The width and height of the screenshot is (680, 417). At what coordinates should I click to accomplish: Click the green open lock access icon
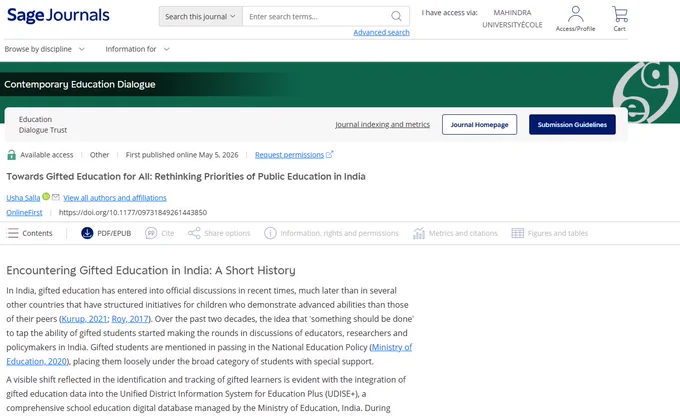click(12, 155)
